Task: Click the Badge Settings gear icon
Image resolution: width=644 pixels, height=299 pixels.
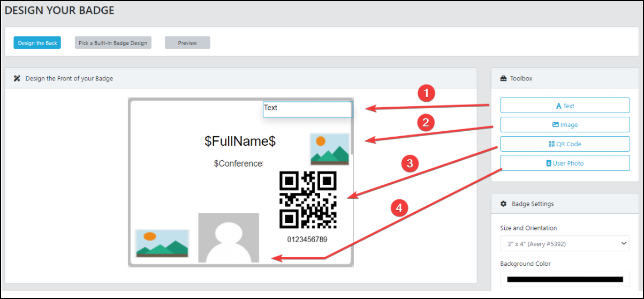Action: 503,204
